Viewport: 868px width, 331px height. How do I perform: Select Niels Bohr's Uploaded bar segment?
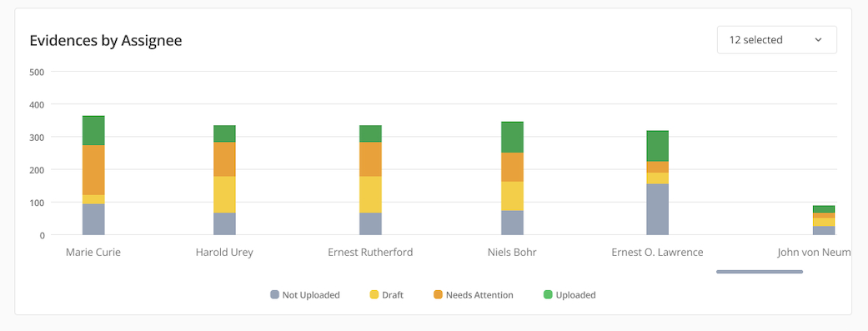(512, 138)
